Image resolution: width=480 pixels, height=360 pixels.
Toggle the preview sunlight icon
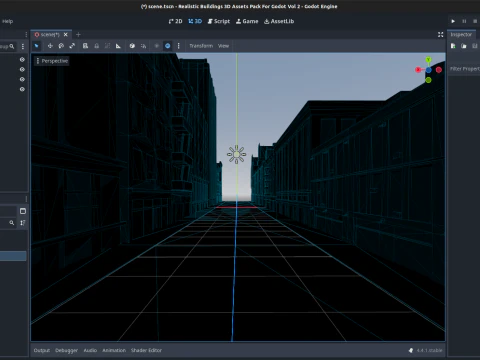[157, 46]
